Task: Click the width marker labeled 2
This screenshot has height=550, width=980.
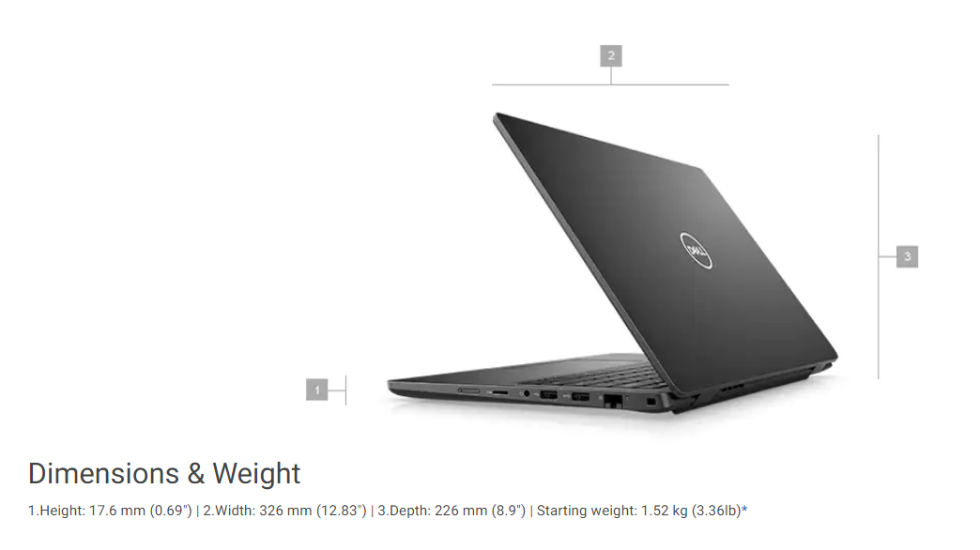Action: pyautogui.click(x=611, y=55)
